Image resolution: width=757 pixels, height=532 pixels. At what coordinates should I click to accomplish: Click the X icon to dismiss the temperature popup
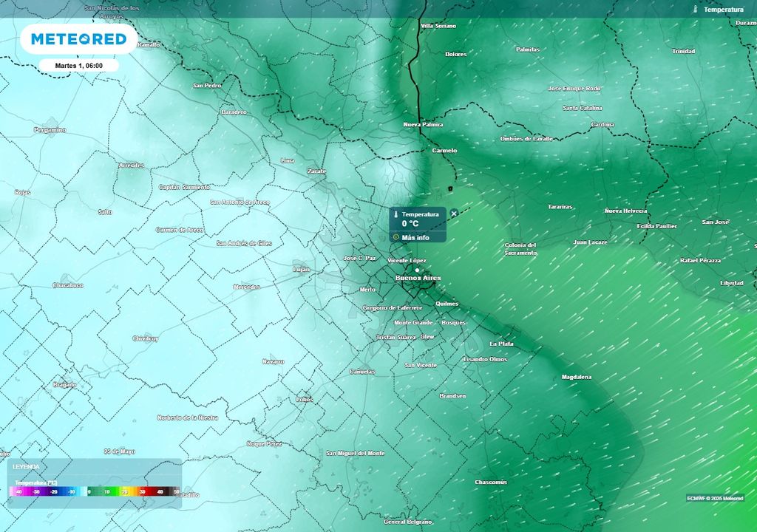tap(452, 213)
